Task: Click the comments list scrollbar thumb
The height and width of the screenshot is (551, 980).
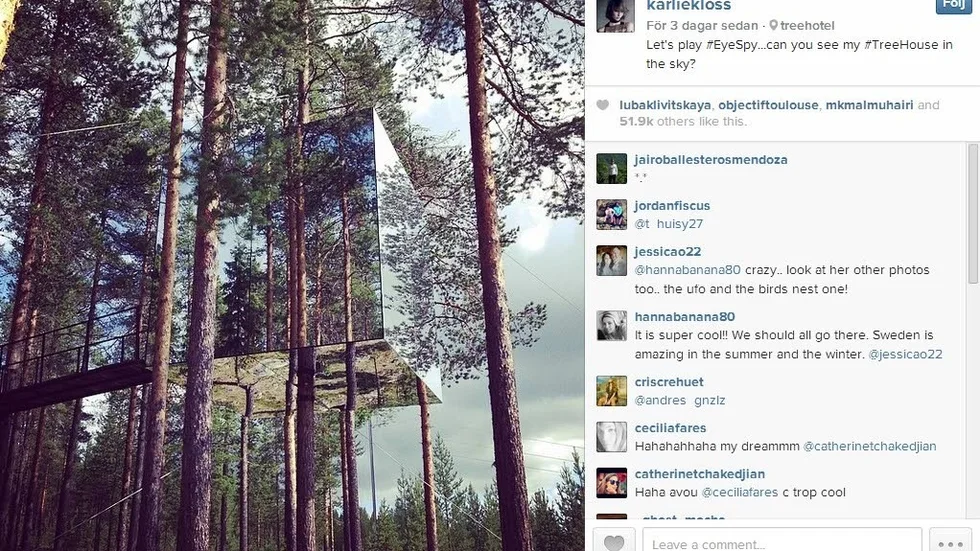Action: click(972, 214)
